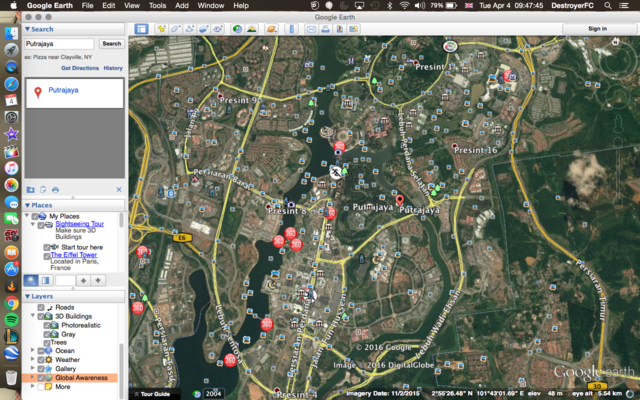Click the red Putrajaya placemark pin on the map
This screenshot has height=400, width=640.
(x=400, y=200)
